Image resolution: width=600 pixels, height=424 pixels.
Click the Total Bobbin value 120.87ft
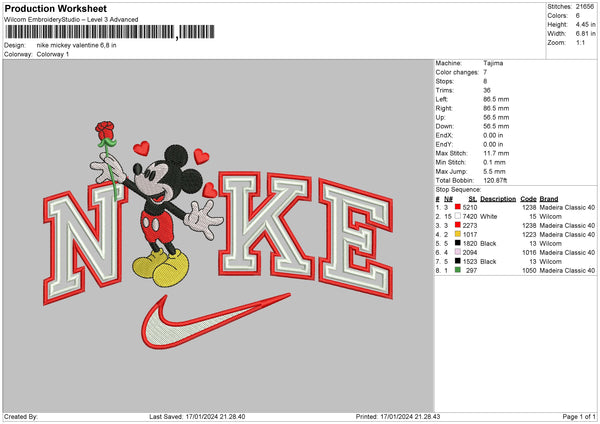[x=495, y=180]
